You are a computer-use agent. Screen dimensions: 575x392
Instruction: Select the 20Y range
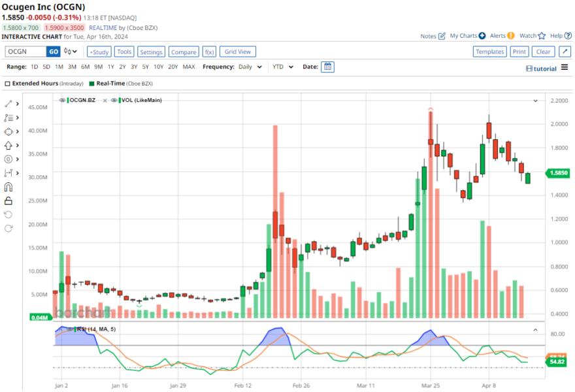[172, 67]
